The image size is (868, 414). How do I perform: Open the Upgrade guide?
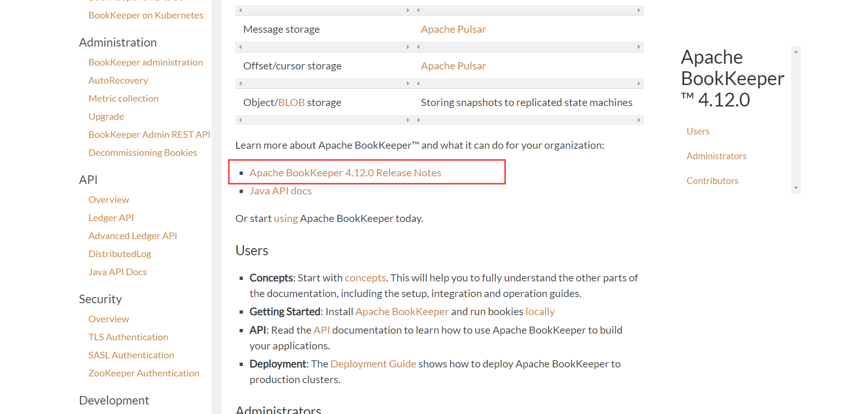(106, 116)
